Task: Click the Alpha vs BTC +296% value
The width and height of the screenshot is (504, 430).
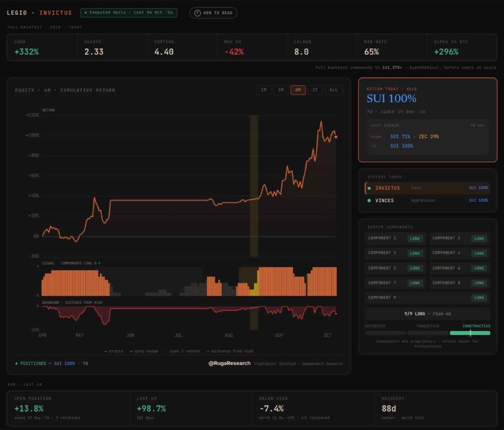Action: [446, 52]
